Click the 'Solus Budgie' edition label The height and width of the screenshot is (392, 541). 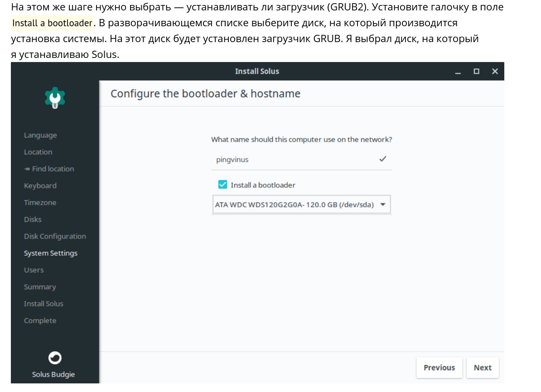point(53,374)
